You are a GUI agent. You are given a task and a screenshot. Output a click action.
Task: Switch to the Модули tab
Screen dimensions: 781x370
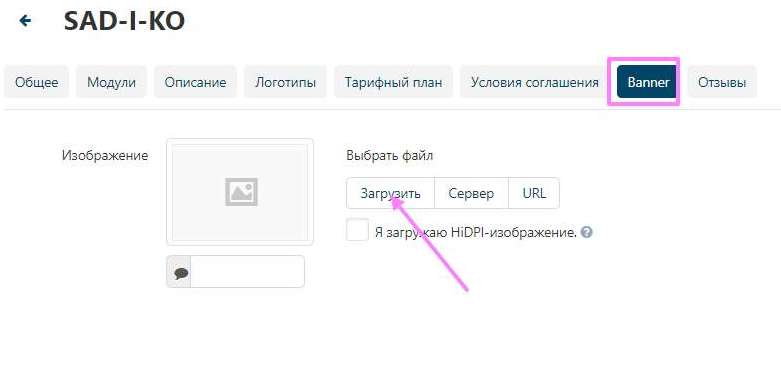(111, 82)
